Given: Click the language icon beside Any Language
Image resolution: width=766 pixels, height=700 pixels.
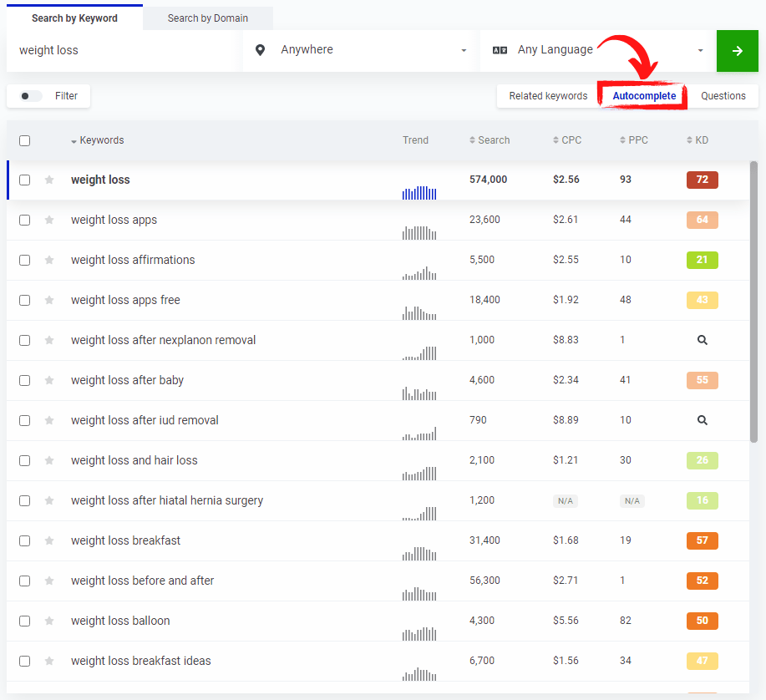Looking at the screenshot, I should pyautogui.click(x=500, y=50).
